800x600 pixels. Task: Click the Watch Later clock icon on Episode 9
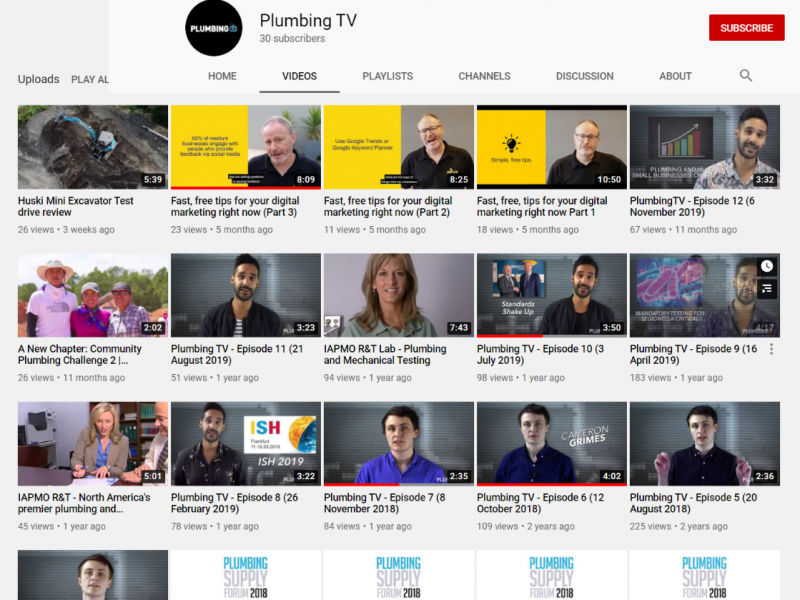click(767, 266)
